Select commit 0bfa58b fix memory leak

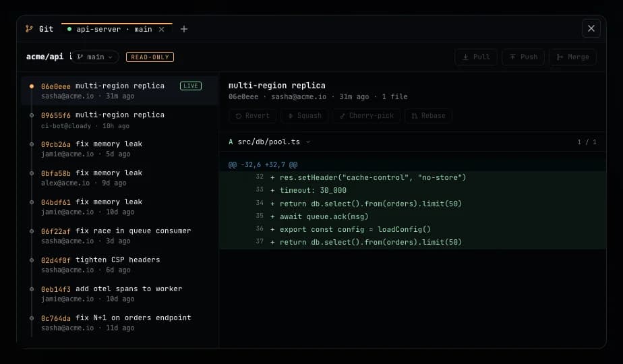click(119, 178)
